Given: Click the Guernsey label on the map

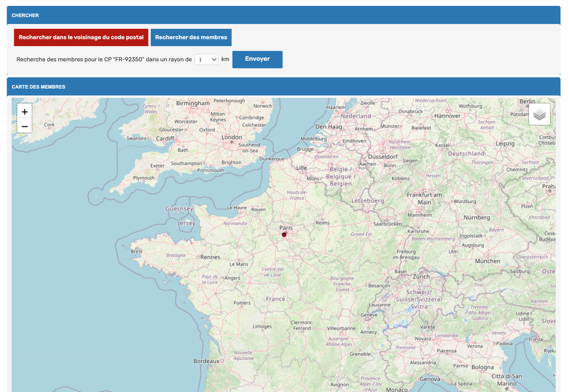Looking at the screenshot, I should (x=179, y=209).
